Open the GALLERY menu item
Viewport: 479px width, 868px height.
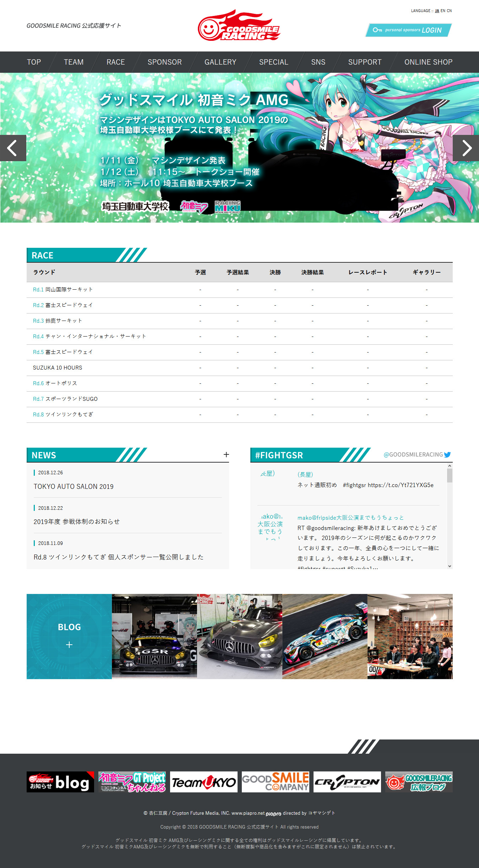221,62
